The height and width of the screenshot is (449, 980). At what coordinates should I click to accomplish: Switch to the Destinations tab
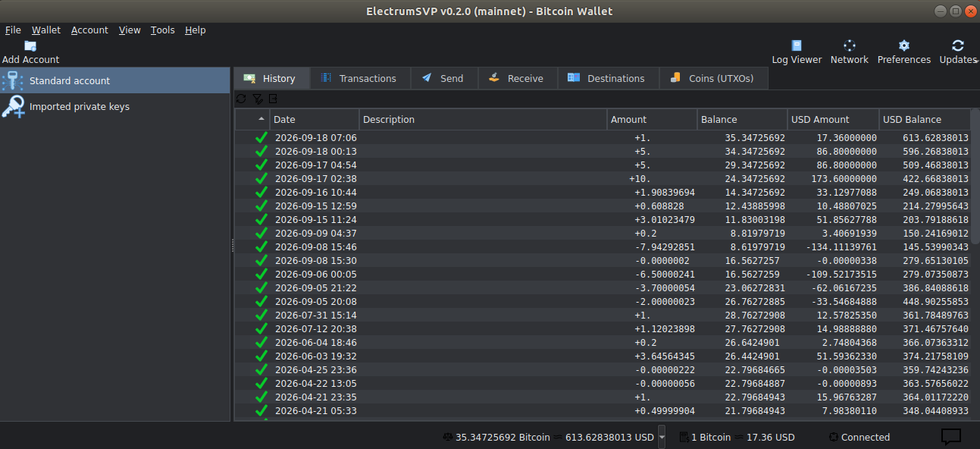point(609,78)
